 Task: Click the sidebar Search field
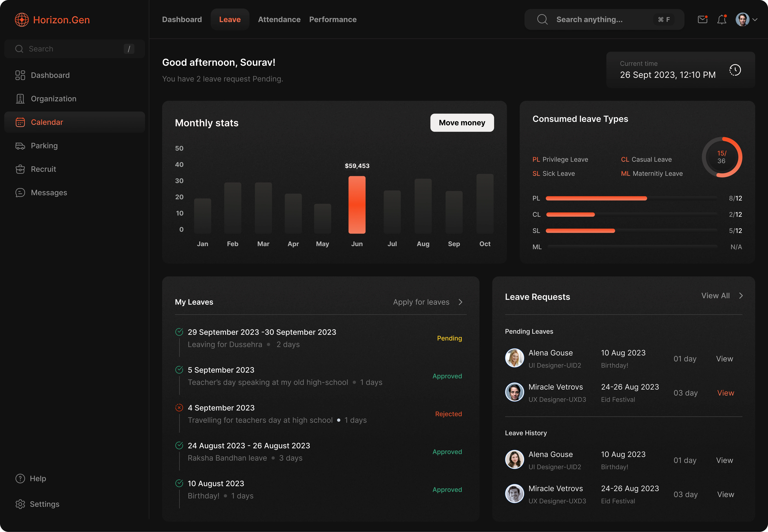point(75,49)
